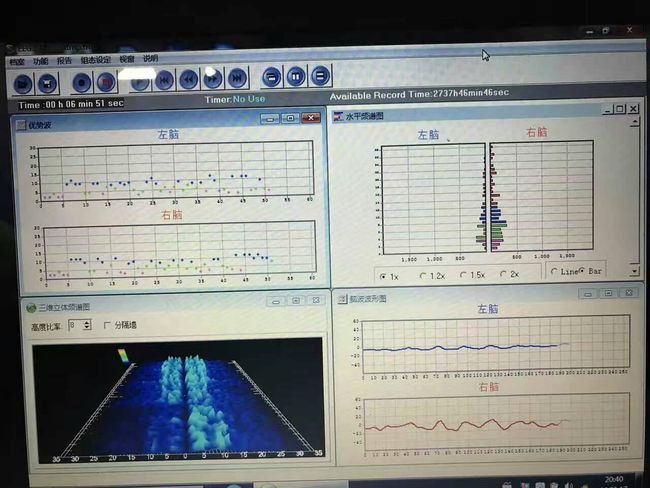650x488 pixels.
Task: Click the 三维立体频谱图 window title icon
Action: tap(31, 308)
